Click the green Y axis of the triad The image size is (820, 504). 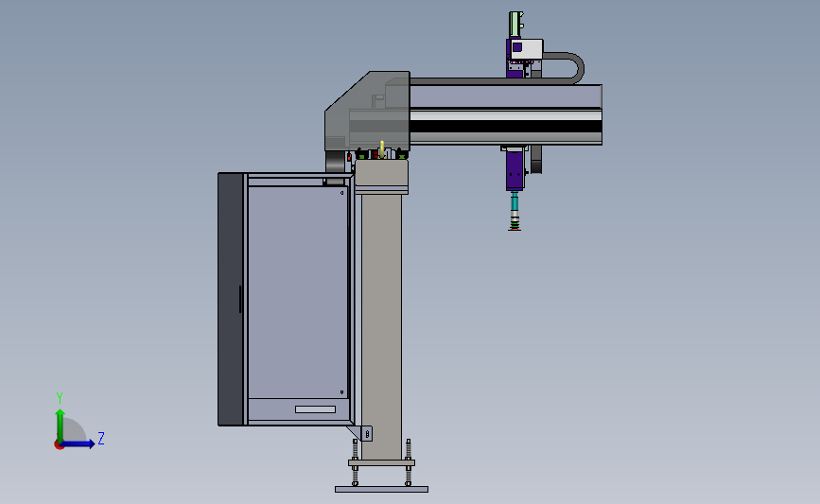click(x=61, y=425)
